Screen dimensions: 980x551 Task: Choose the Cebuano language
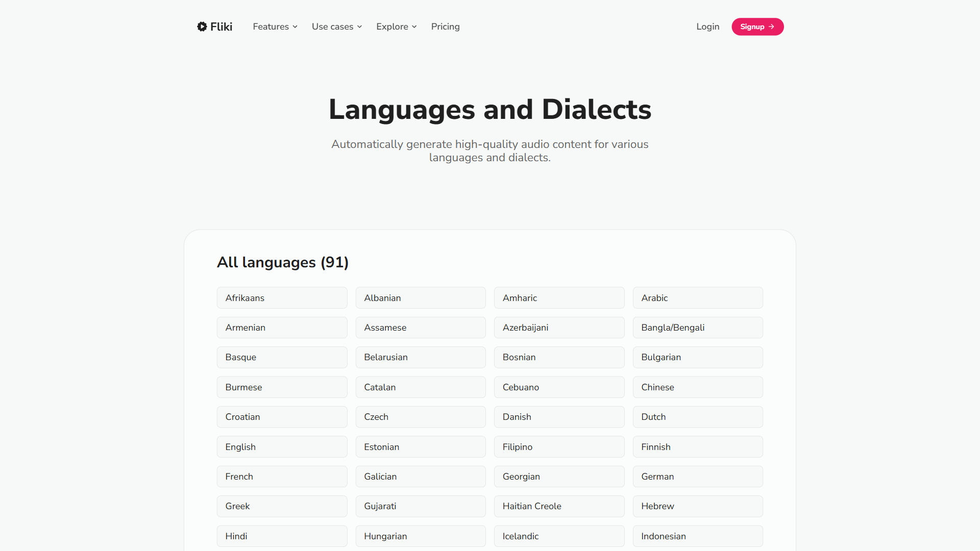(x=559, y=387)
